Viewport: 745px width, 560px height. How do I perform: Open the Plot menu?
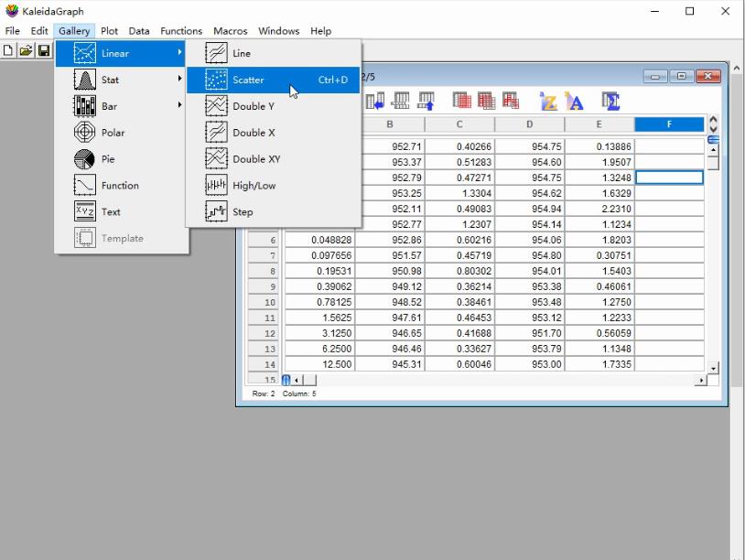click(x=109, y=31)
